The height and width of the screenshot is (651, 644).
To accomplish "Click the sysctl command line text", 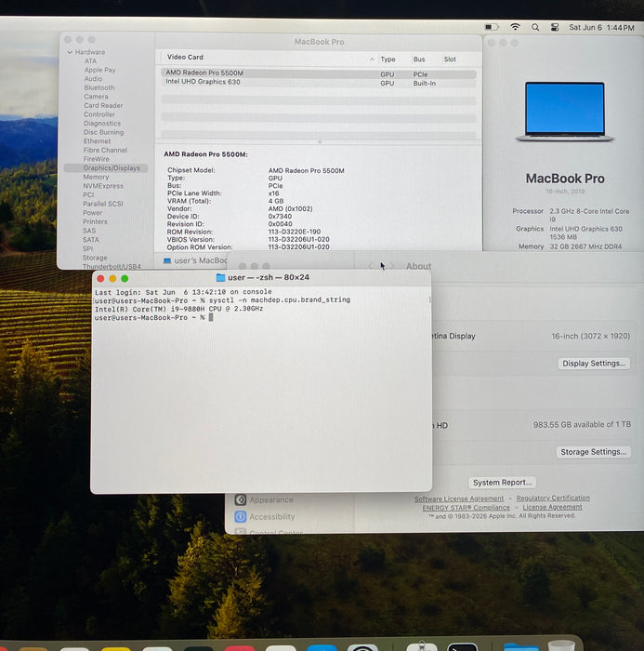I will (280, 299).
